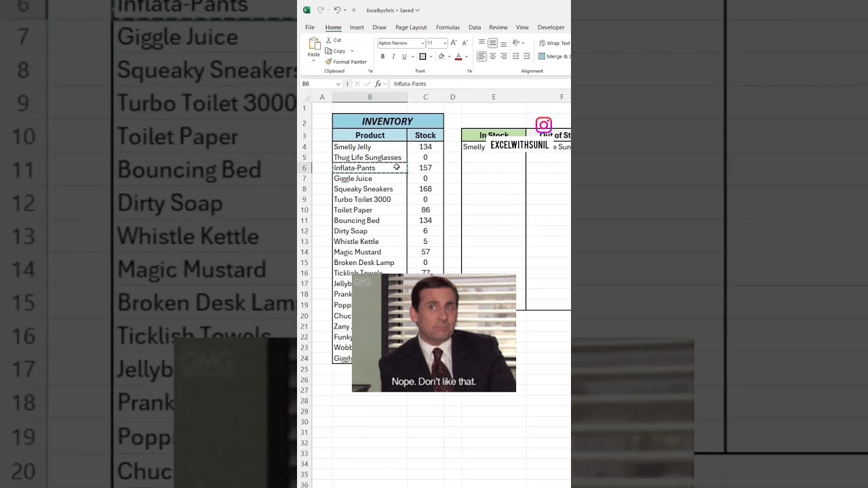Expand the Font Color dropdown arrow

(466, 56)
